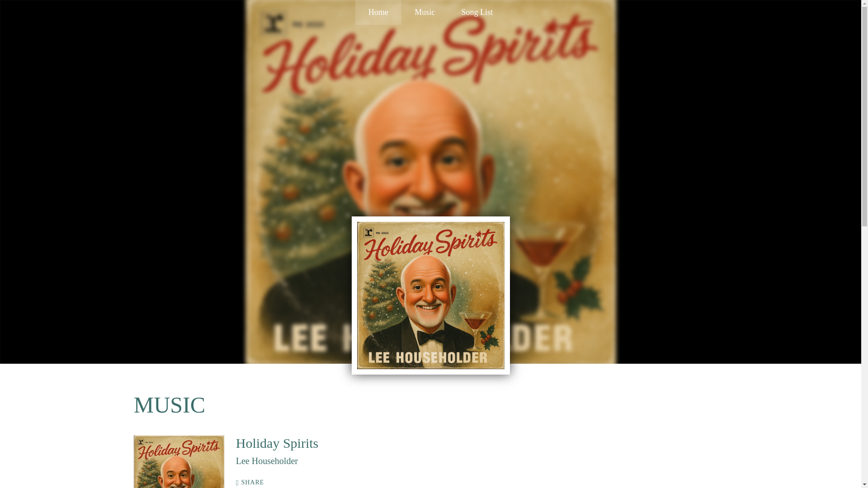
Task: Open the Song List page
Action: tap(476, 12)
